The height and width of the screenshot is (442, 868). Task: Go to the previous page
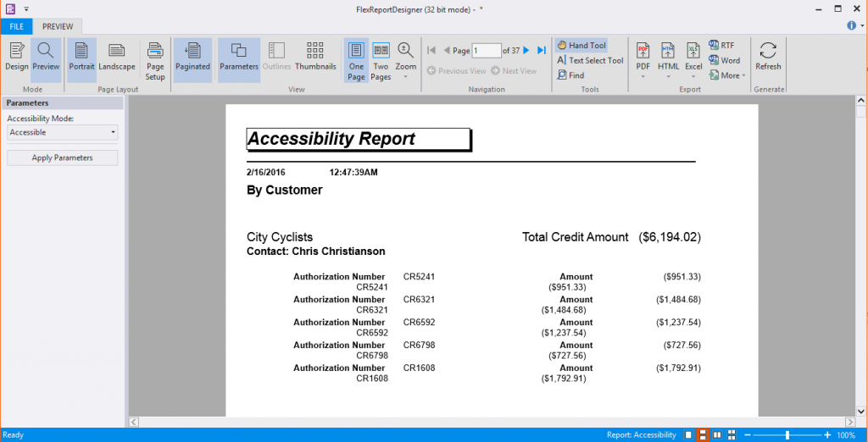(x=447, y=50)
